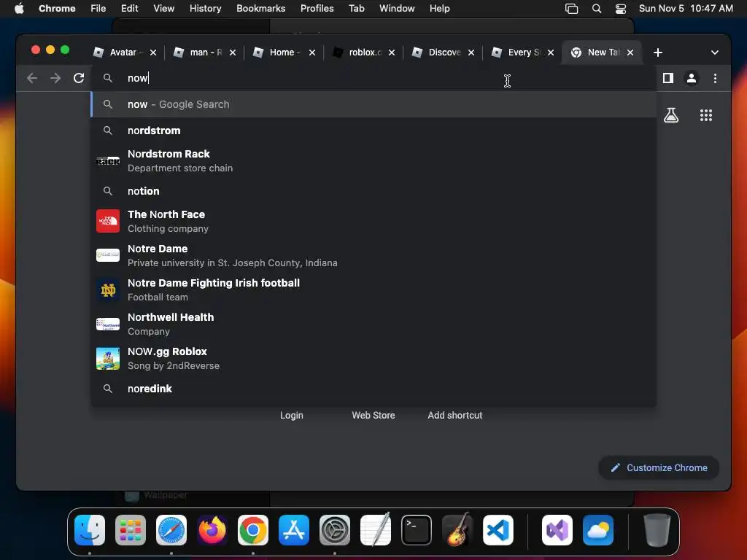Open Launchpad from the Dock
Screen dimensions: 747x560
(x=131, y=530)
